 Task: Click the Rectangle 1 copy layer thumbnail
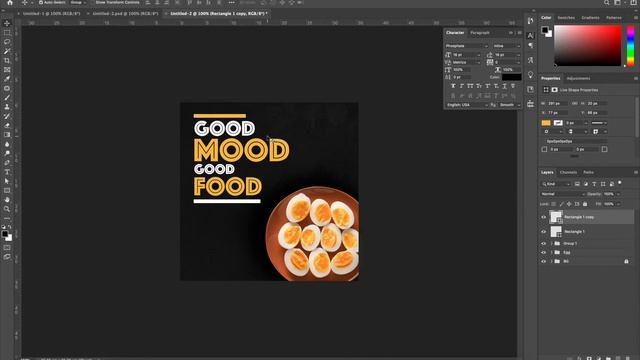[x=556, y=217]
